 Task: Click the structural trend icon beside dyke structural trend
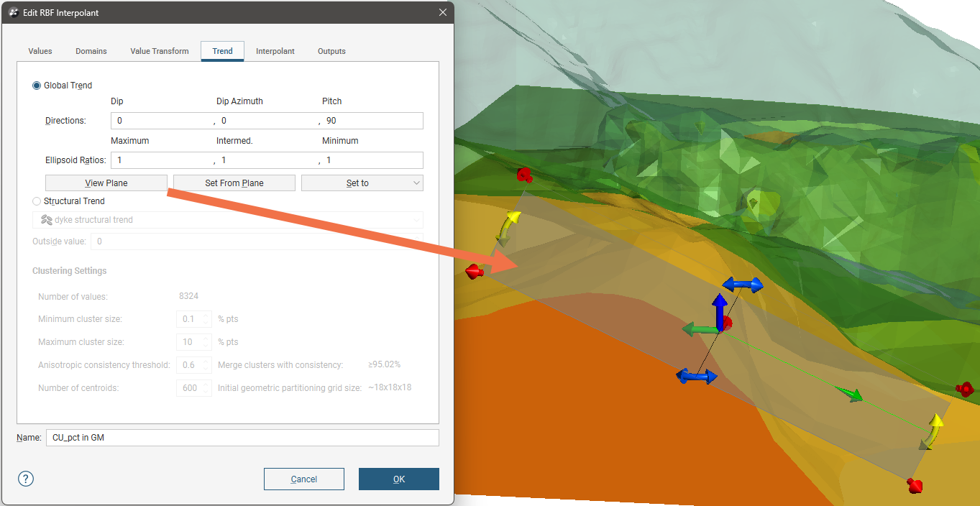point(47,220)
